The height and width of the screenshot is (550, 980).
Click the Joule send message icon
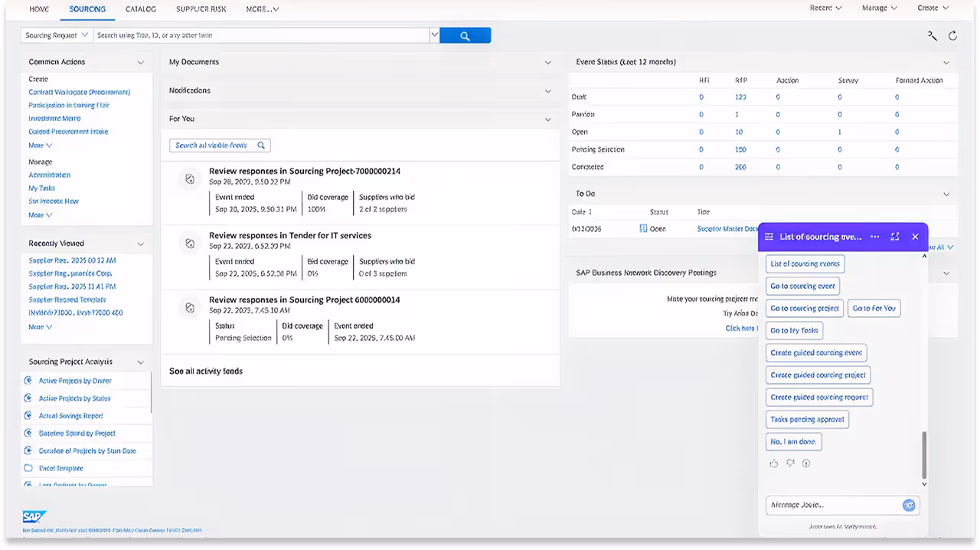[x=909, y=505]
